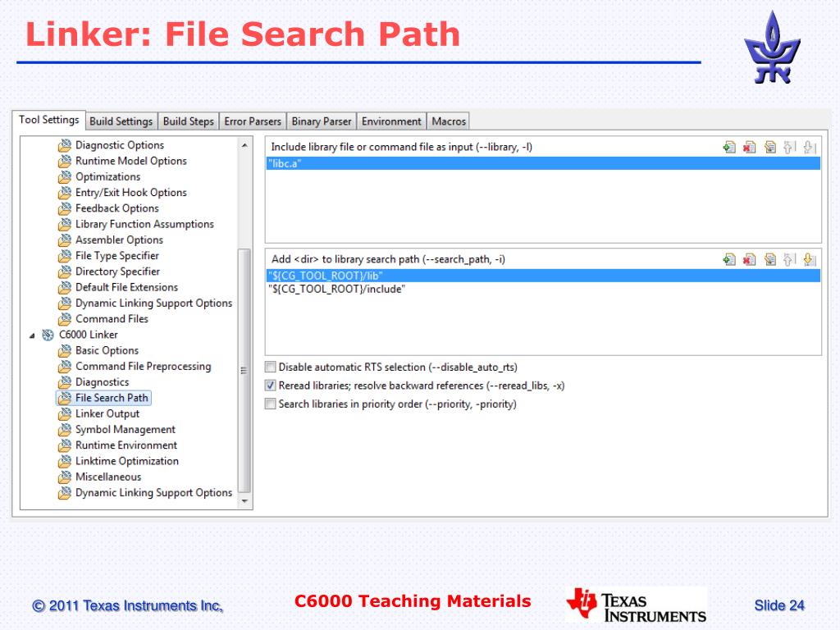Click Add icon in library file list
840x630 pixels.
tap(729, 147)
